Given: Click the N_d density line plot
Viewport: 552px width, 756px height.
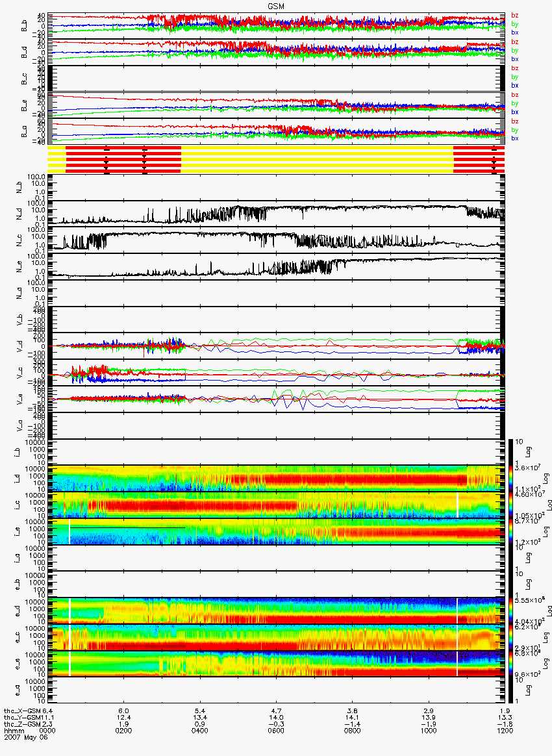Looking at the screenshot, I should pyautogui.click(x=276, y=214).
